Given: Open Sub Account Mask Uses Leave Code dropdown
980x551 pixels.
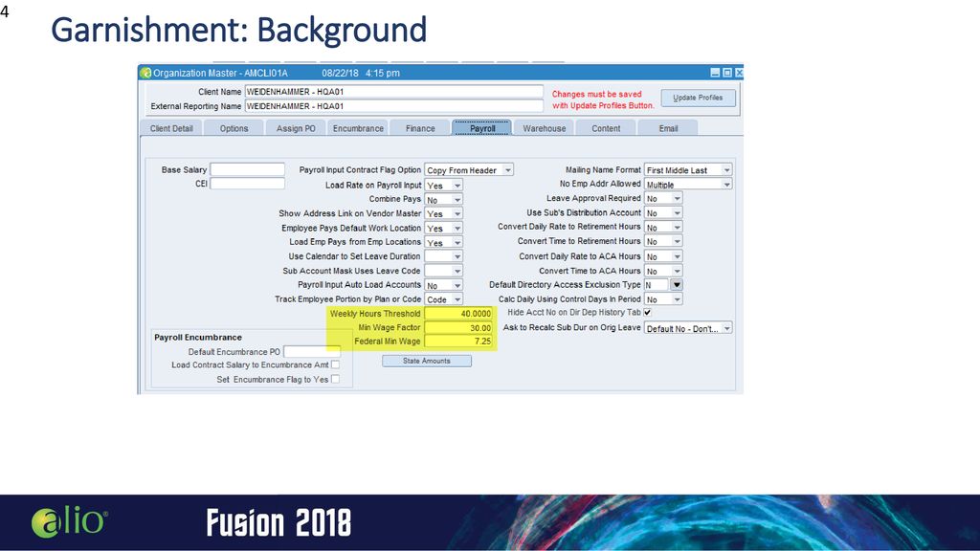Looking at the screenshot, I should point(444,271).
